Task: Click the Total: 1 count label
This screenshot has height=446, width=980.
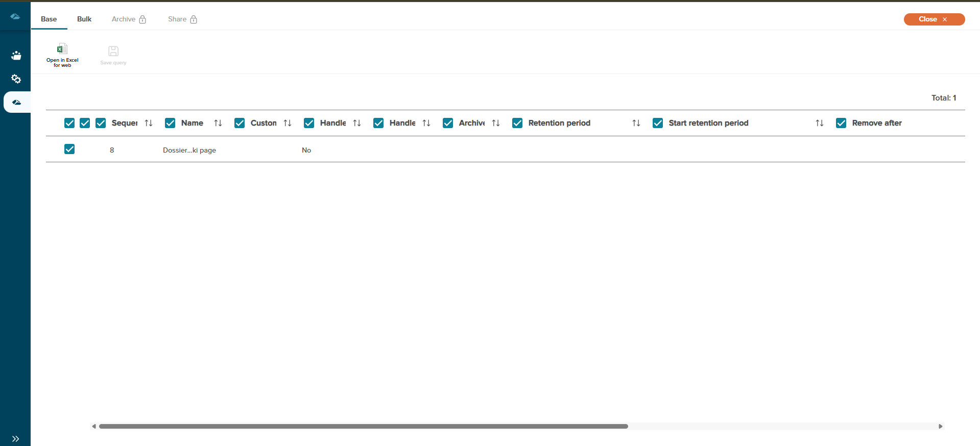Action: tap(944, 98)
